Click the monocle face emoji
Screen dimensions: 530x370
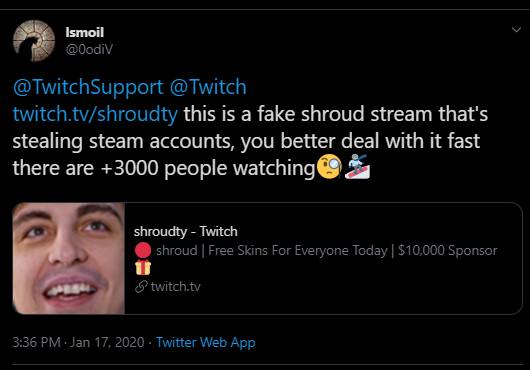coord(329,167)
